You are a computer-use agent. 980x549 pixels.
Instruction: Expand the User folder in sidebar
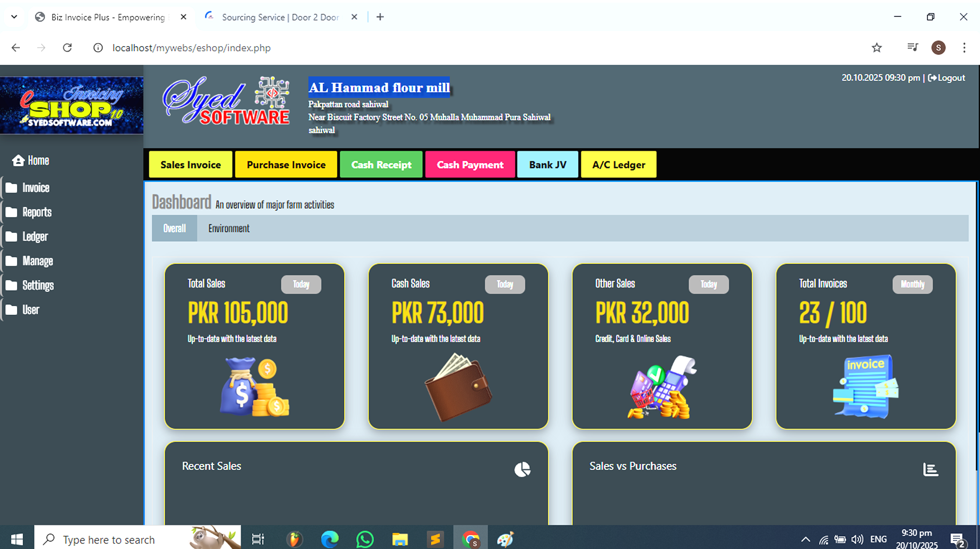click(x=23, y=309)
